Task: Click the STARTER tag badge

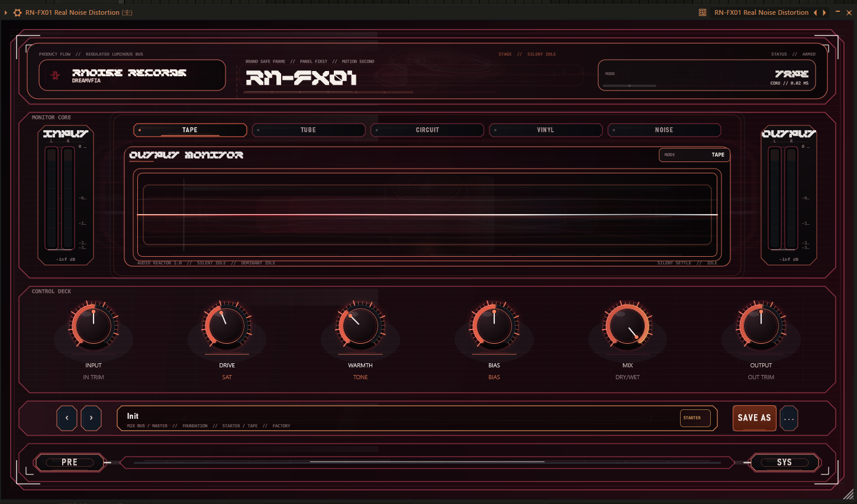Action: tap(695, 418)
